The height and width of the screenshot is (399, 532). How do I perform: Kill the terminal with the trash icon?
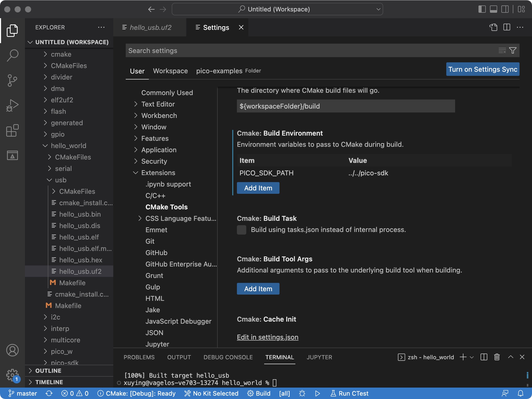point(497,357)
